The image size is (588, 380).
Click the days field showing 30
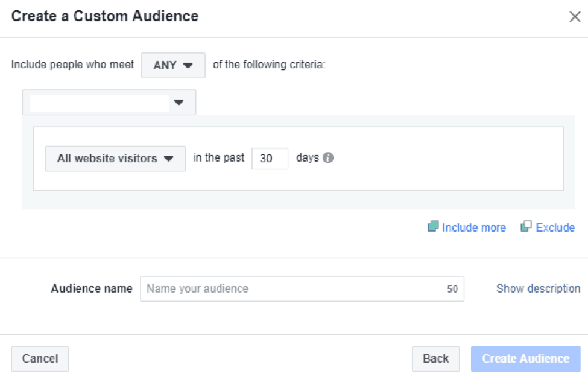pos(269,159)
